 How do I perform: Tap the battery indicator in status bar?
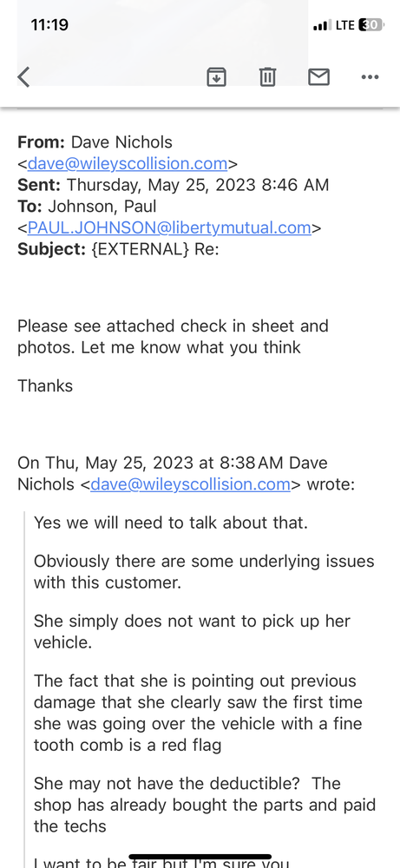point(370,25)
